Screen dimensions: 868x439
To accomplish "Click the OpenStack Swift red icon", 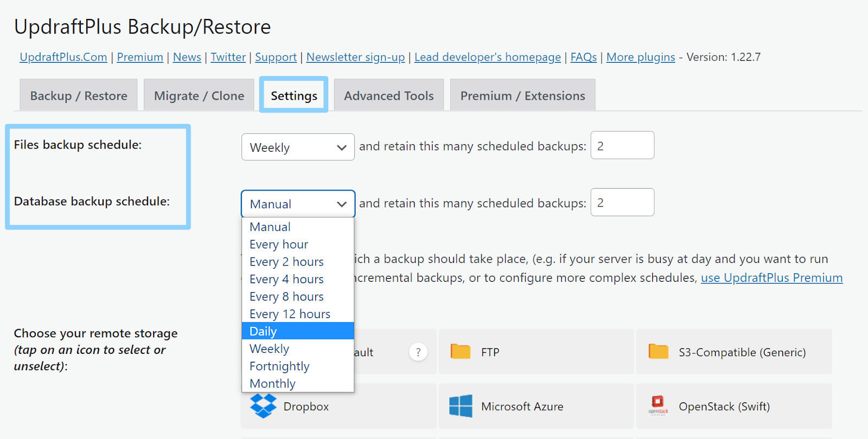I will [x=658, y=404].
